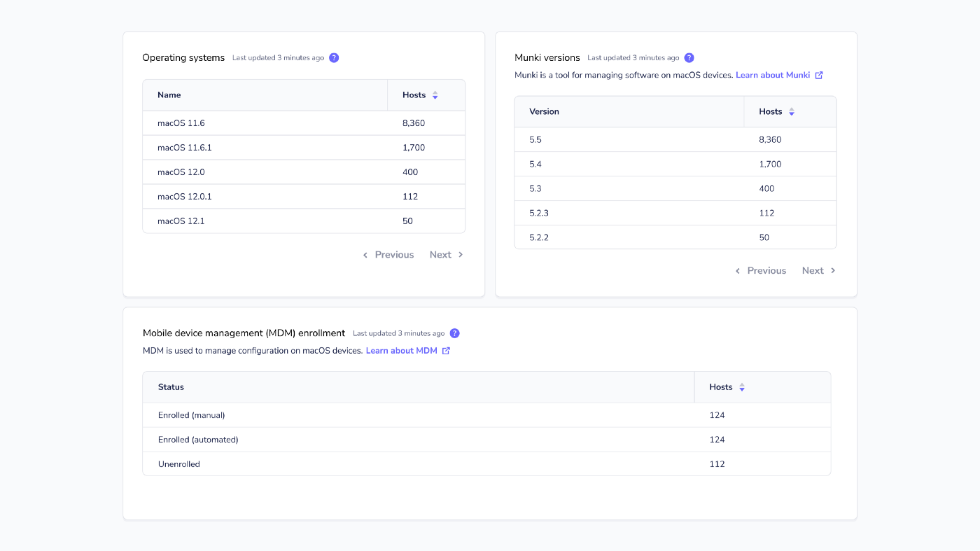Sort Operating systems table by Hosts arrows
This screenshot has height=551, width=980.
(x=435, y=95)
